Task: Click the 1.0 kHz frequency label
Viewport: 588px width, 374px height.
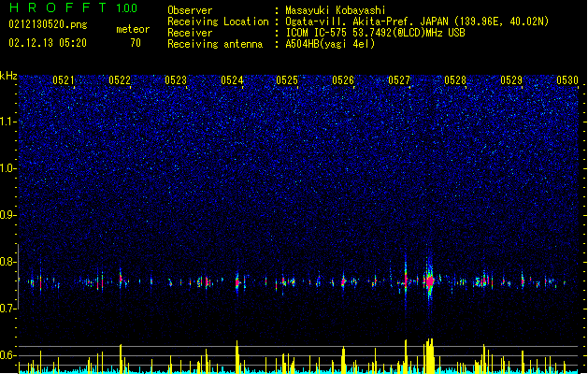Action: (8, 168)
